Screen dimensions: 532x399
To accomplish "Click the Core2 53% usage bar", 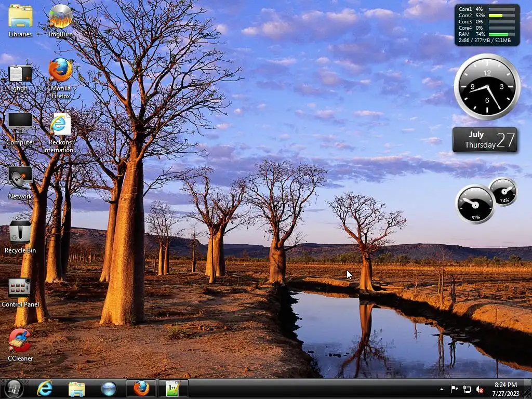I will [x=502, y=15].
